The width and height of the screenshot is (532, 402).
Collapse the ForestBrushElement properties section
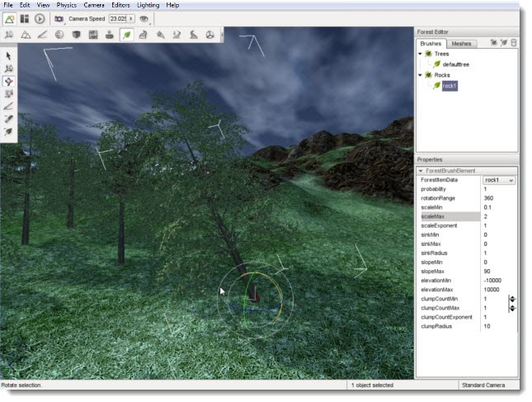pyautogui.click(x=421, y=171)
